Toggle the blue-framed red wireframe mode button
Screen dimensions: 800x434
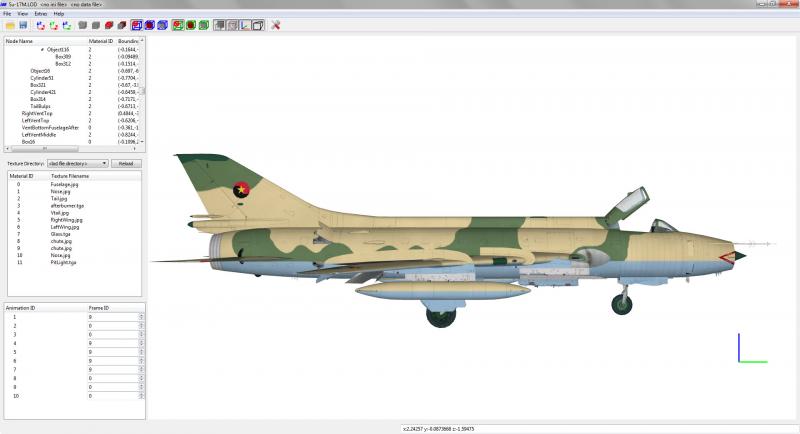pos(137,25)
